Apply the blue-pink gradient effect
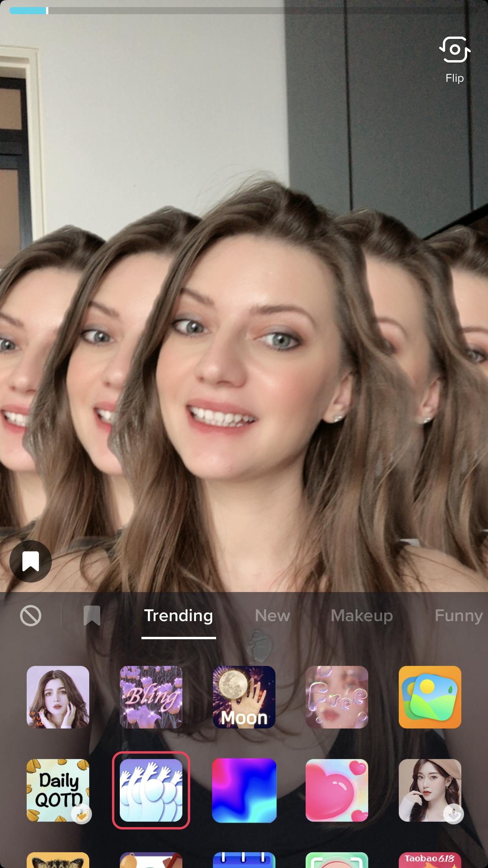Image resolution: width=488 pixels, height=868 pixels. [x=244, y=790]
